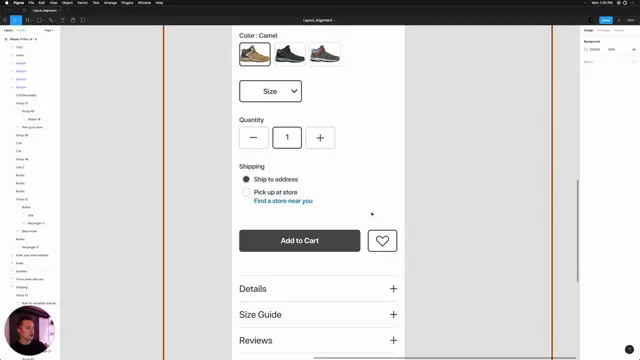The width and height of the screenshot is (640, 360).
Task: Click the background color swatch
Action: point(586,49)
